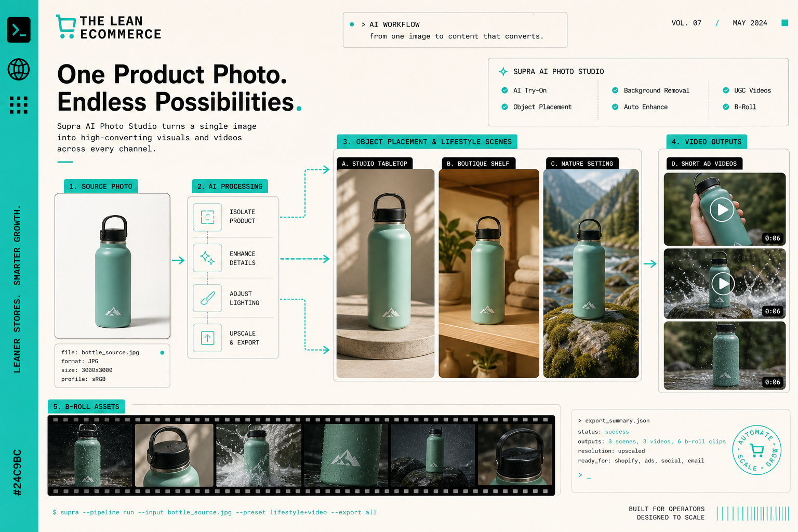Click the Automate Scale Grow round badge
This screenshot has height=532, width=798.
(757, 450)
